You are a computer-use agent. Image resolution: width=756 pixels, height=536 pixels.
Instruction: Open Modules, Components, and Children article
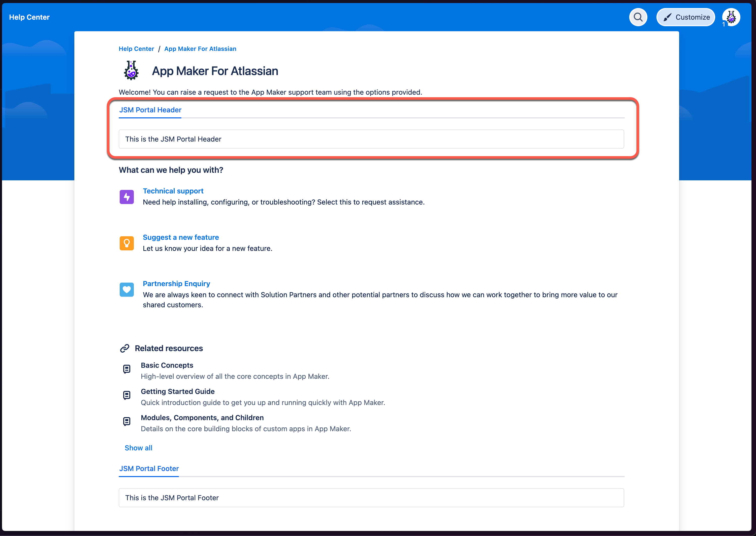(202, 418)
